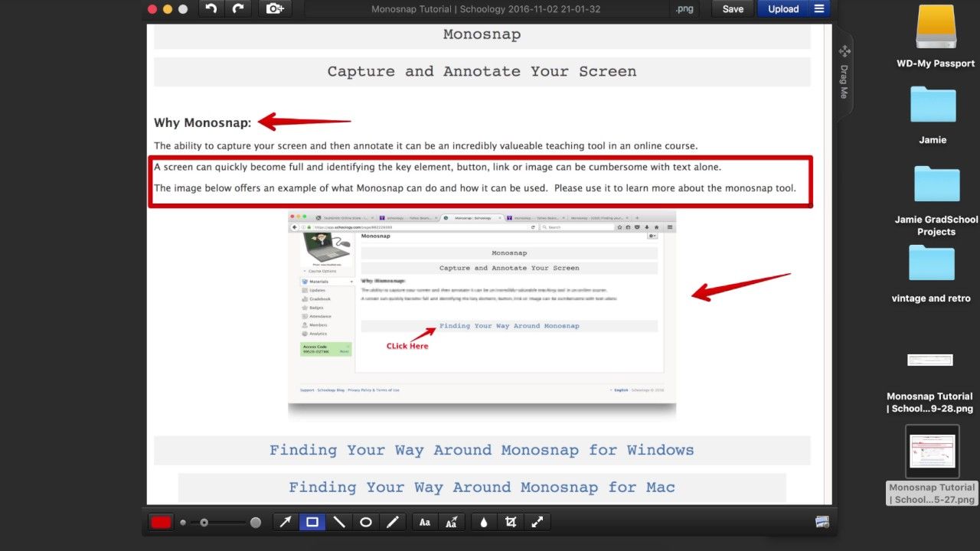Select the vintage and retro folder
The image size is (980, 551).
pos(931,273)
